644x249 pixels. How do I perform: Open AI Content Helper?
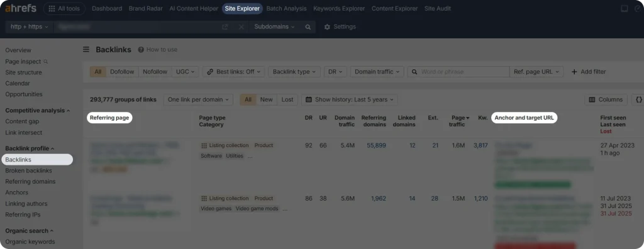pyautogui.click(x=194, y=9)
